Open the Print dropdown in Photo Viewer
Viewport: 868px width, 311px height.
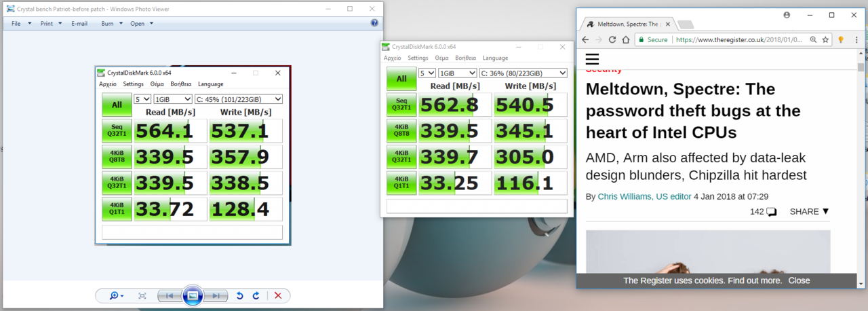point(51,23)
